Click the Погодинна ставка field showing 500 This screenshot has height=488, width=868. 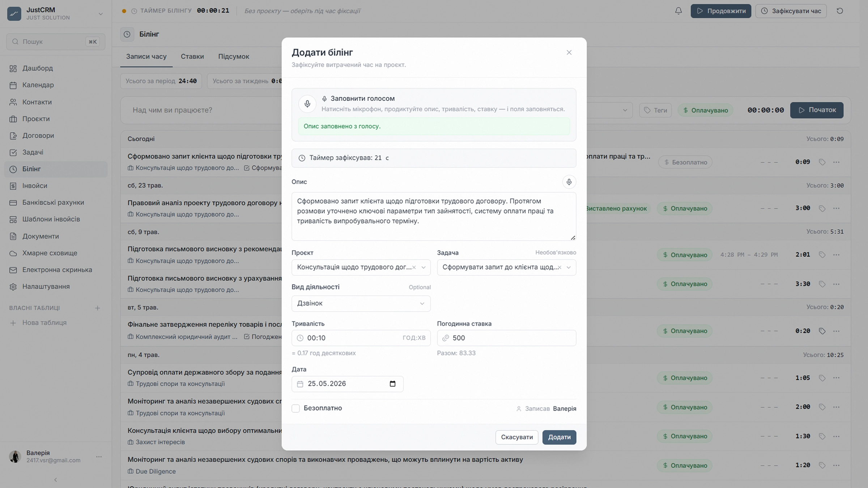coord(506,338)
